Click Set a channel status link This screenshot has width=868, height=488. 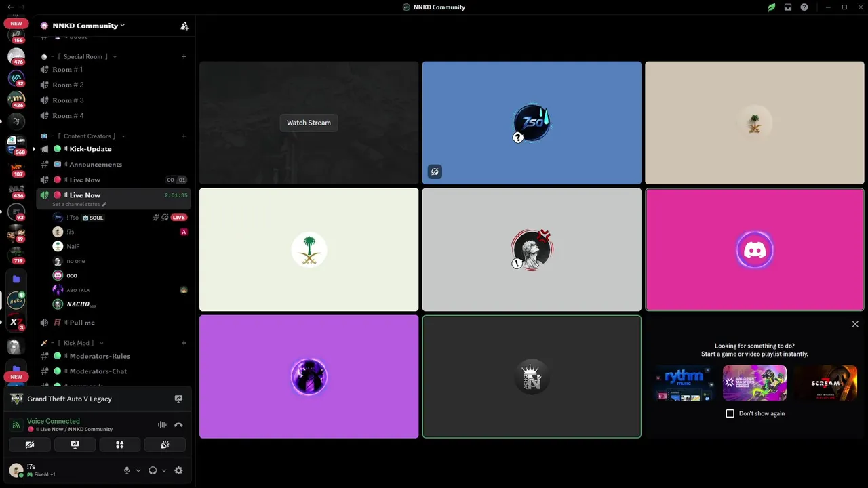coord(79,204)
